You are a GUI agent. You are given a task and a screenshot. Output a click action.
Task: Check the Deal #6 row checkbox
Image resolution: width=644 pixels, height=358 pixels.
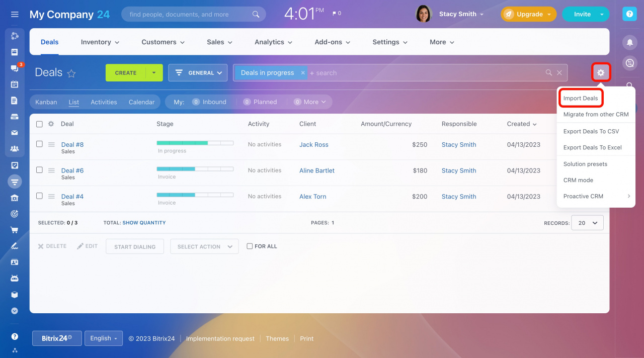click(x=39, y=170)
